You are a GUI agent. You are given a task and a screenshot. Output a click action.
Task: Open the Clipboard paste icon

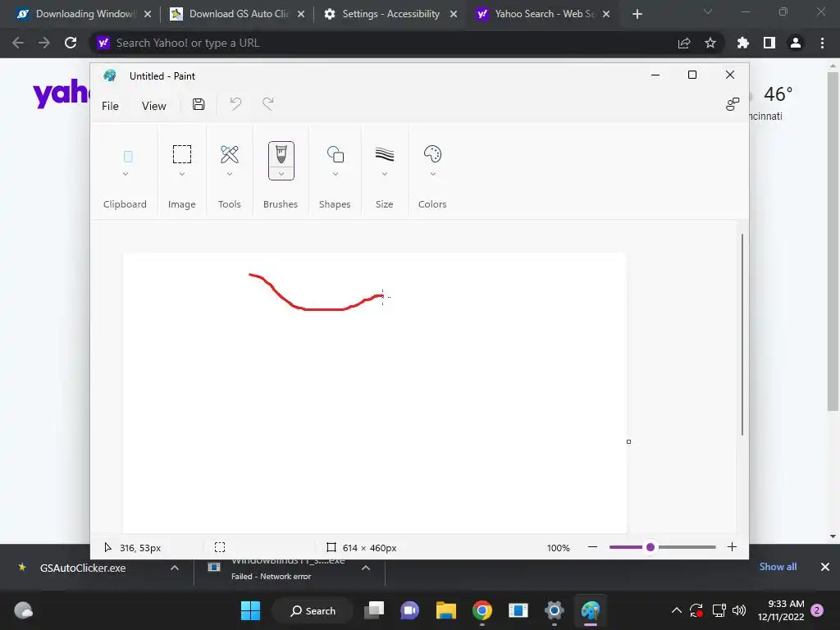(128, 157)
